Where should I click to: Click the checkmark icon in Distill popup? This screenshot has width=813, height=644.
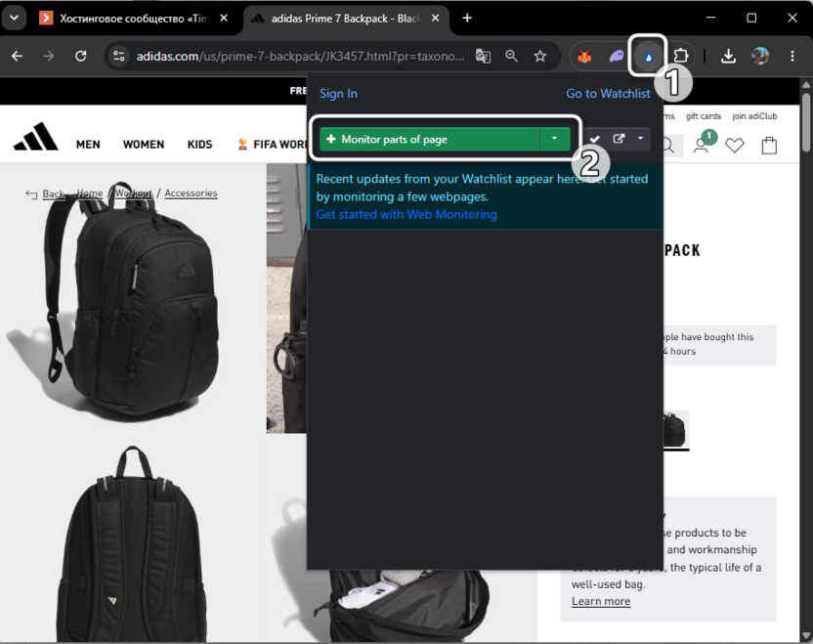pos(595,139)
